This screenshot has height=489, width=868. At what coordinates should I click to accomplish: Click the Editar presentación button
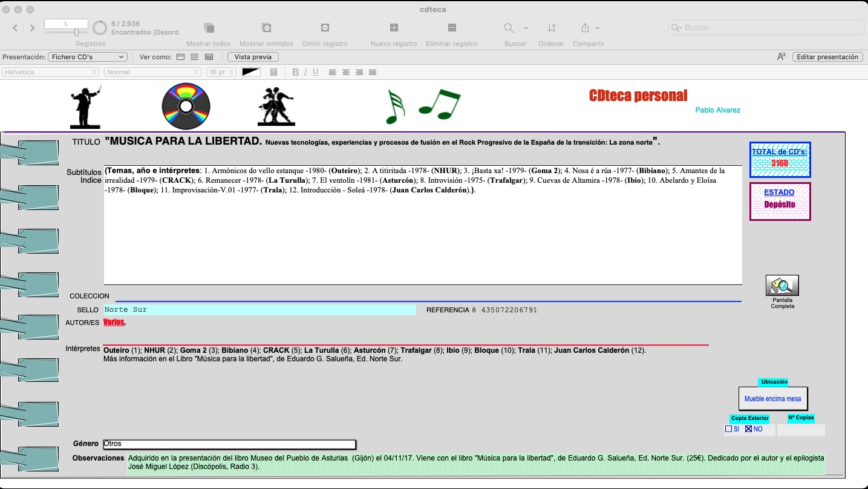point(827,57)
